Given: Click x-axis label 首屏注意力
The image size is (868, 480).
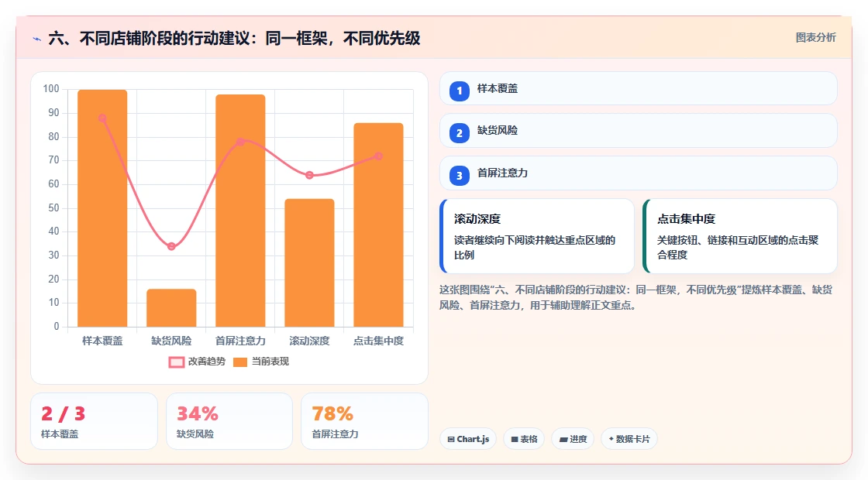Looking at the screenshot, I should tap(240, 341).
